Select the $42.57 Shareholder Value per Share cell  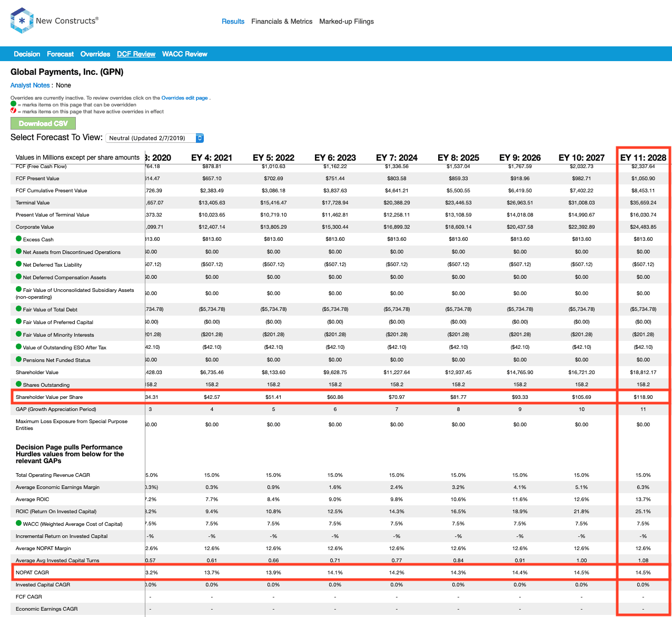212,397
